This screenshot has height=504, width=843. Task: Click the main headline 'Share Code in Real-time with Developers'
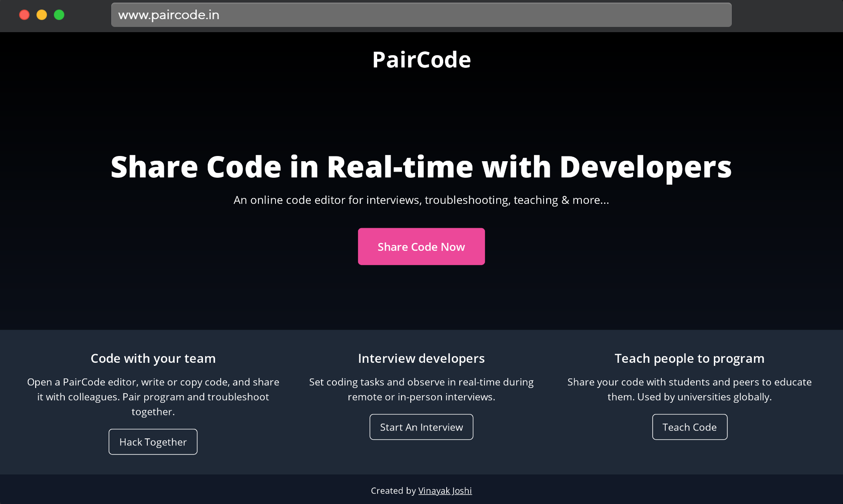[x=421, y=167]
